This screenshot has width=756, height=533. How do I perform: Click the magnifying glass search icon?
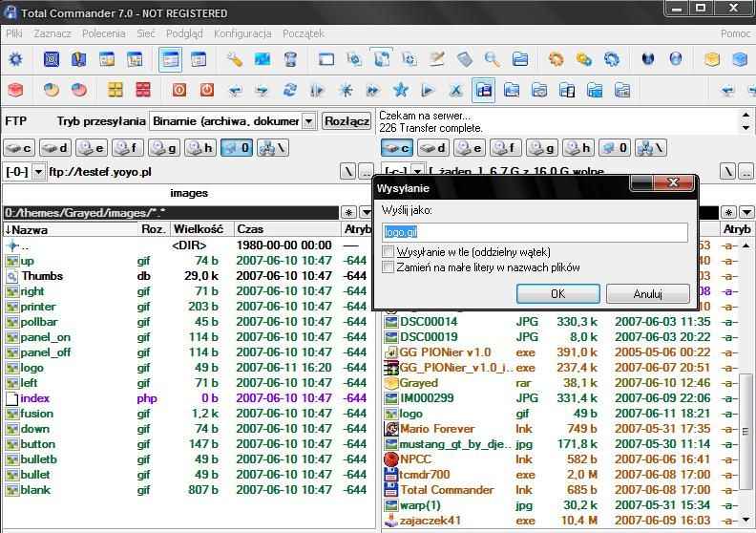(492, 59)
